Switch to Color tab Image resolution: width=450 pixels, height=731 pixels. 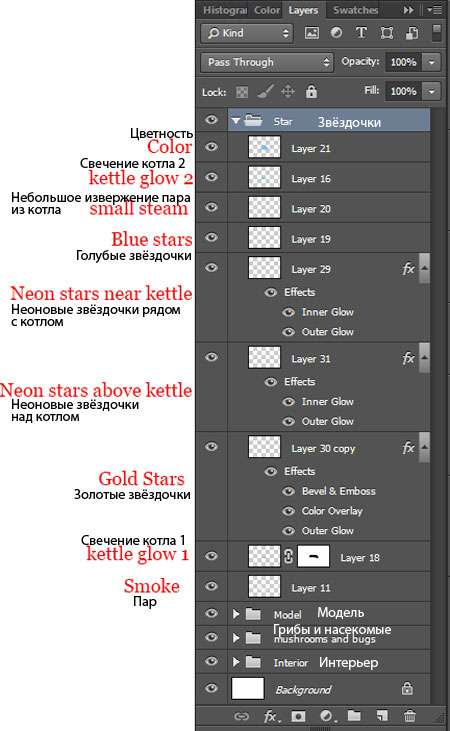click(x=267, y=10)
